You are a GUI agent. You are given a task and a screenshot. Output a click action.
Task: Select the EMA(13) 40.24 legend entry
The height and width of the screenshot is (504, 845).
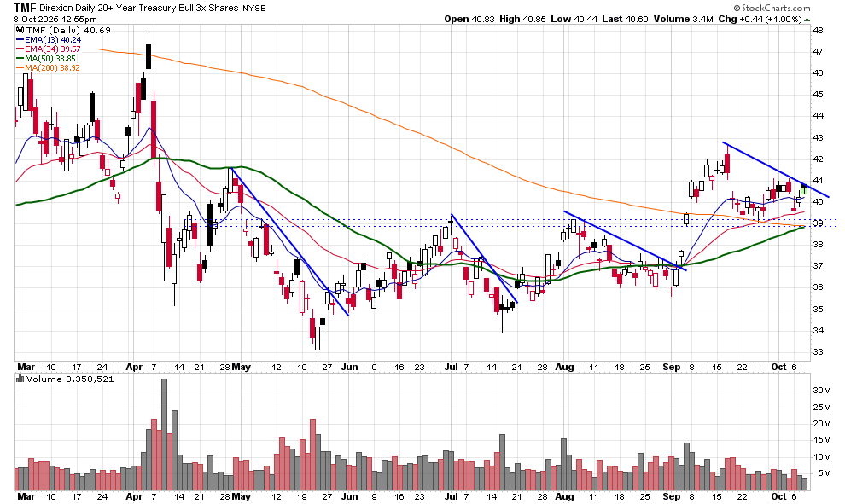(x=51, y=39)
